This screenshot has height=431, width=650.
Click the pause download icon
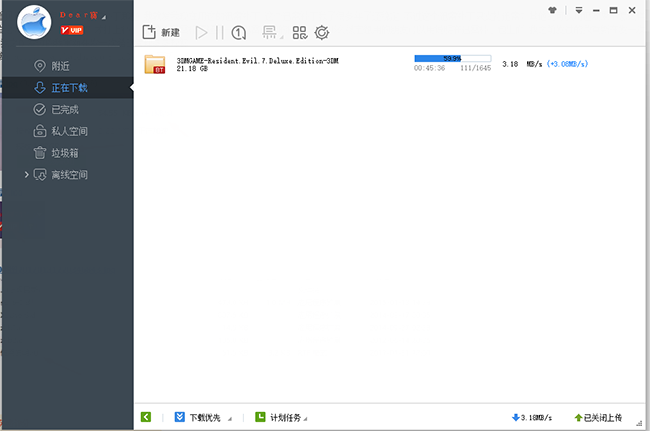220,32
